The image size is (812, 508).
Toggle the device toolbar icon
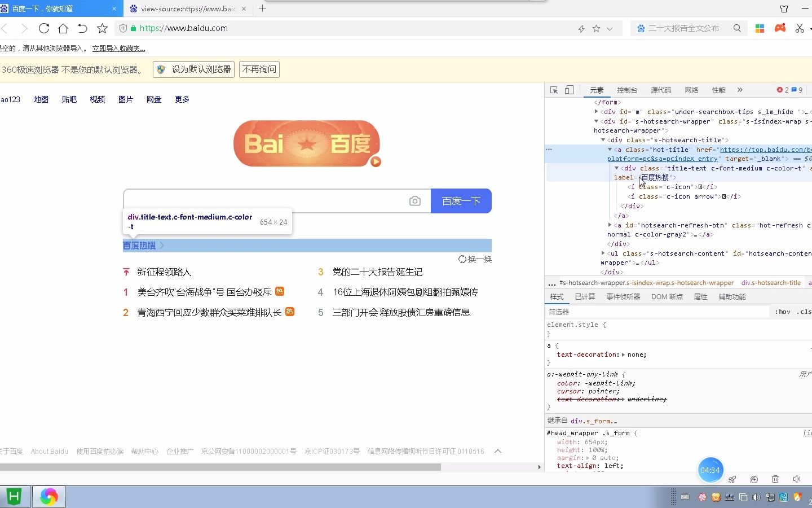pos(570,90)
